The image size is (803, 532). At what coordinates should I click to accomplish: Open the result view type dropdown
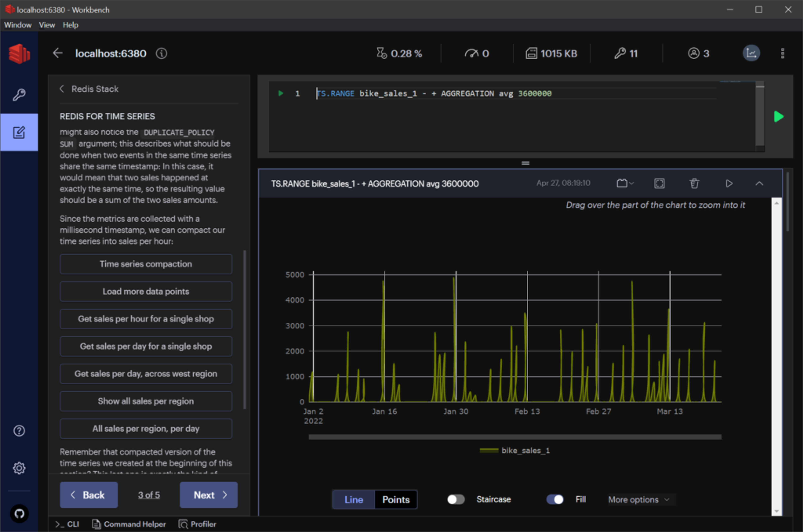point(625,183)
